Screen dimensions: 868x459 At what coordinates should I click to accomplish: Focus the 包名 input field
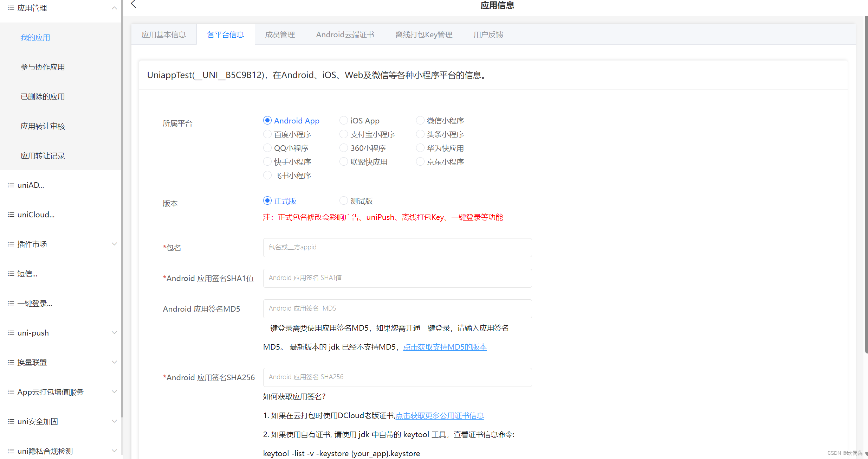(397, 248)
